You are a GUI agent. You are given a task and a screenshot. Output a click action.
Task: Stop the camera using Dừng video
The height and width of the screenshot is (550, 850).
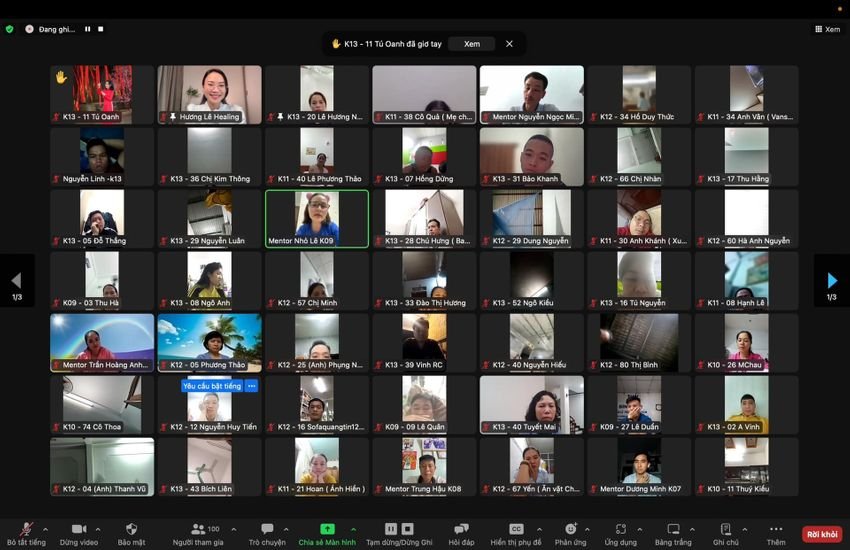click(79, 529)
